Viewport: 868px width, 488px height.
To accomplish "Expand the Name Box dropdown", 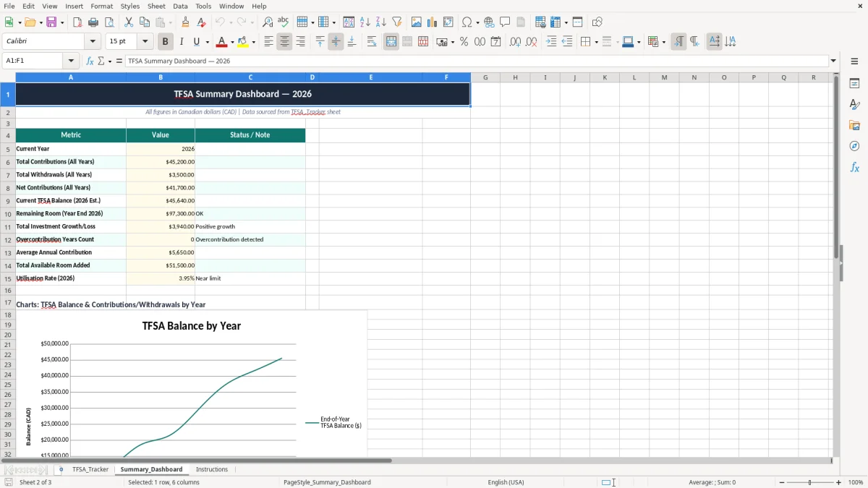I will 71,61.
